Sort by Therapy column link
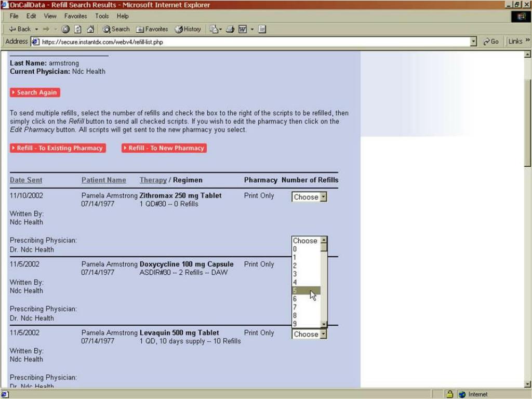532x399 pixels. [153, 180]
